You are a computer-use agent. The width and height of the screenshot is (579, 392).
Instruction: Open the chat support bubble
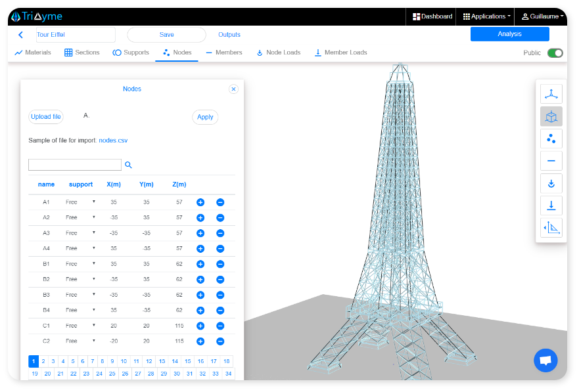click(545, 360)
